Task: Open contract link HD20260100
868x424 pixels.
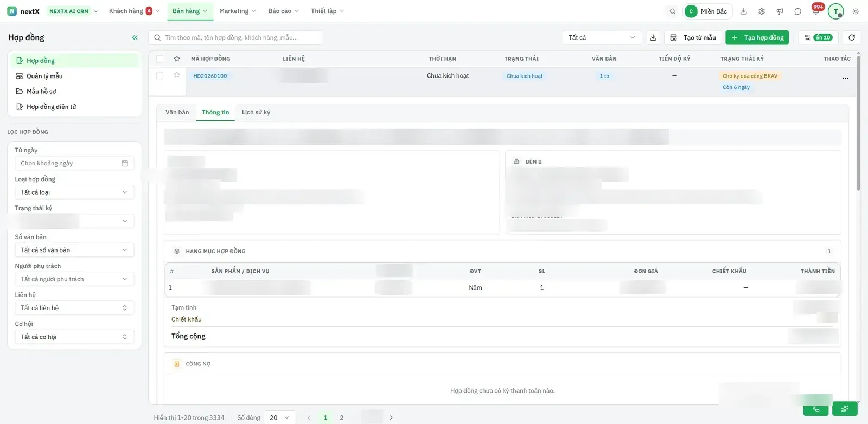Action: coord(210,76)
